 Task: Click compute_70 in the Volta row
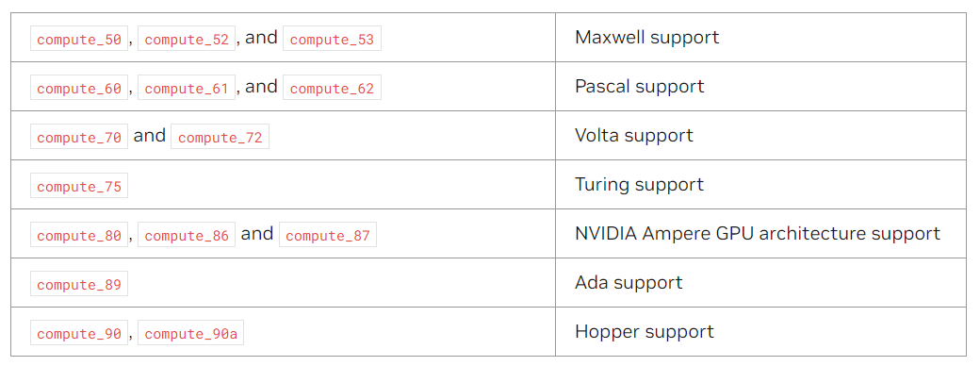(79, 137)
